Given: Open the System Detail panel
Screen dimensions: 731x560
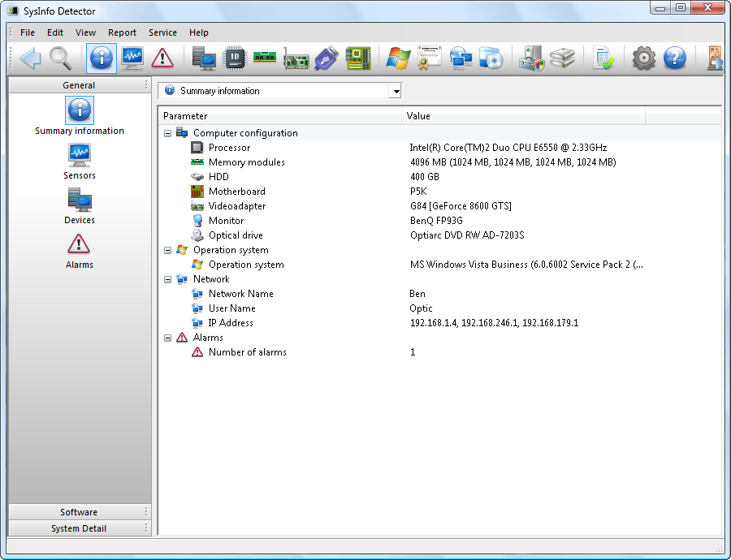Looking at the screenshot, I should (x=79, y=528).
